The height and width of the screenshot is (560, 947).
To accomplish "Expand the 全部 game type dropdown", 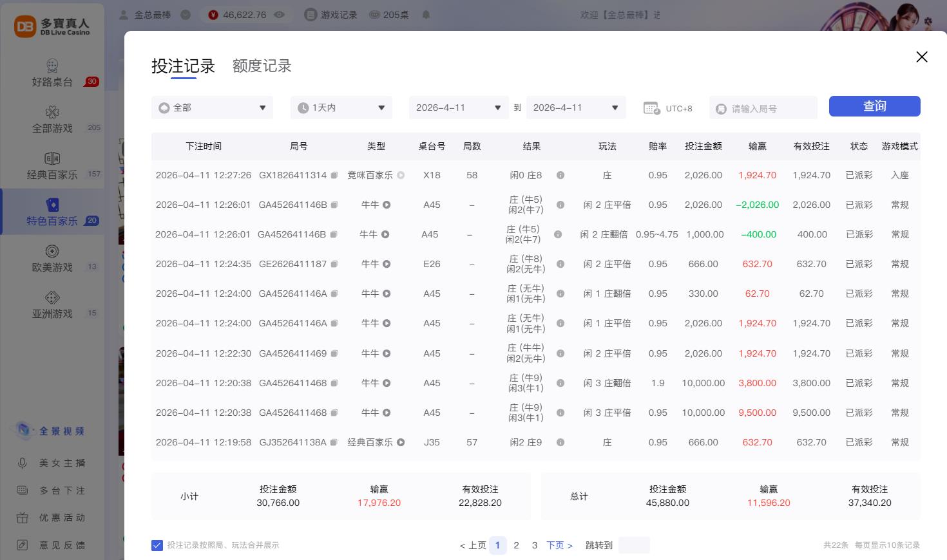I will (x=212, y=107).
